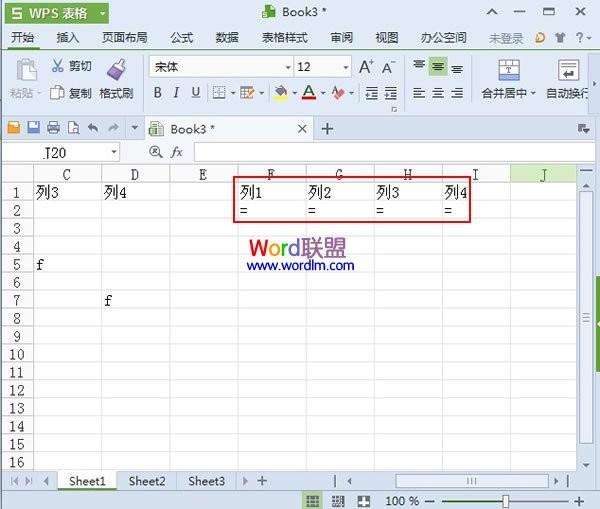The width and height of the screenshot is (600, 509).
Task: Click the redo arrow
Action: 113,128
